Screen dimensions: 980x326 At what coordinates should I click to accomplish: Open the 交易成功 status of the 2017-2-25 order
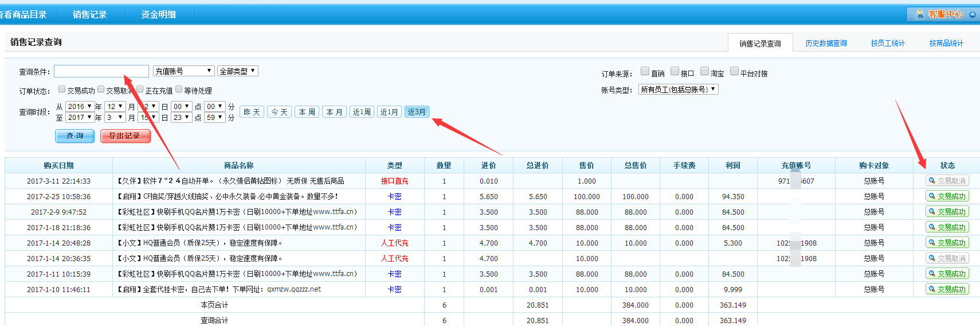947,196
